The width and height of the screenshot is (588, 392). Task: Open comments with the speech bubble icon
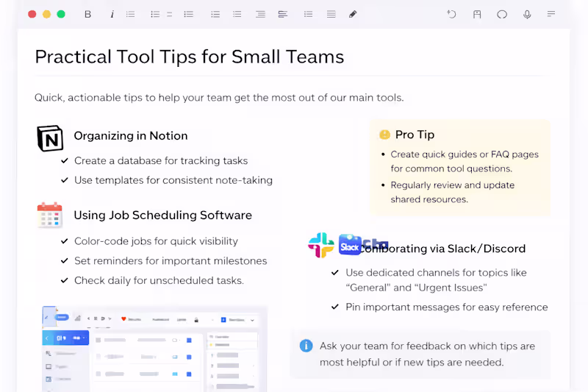point(502,14)
